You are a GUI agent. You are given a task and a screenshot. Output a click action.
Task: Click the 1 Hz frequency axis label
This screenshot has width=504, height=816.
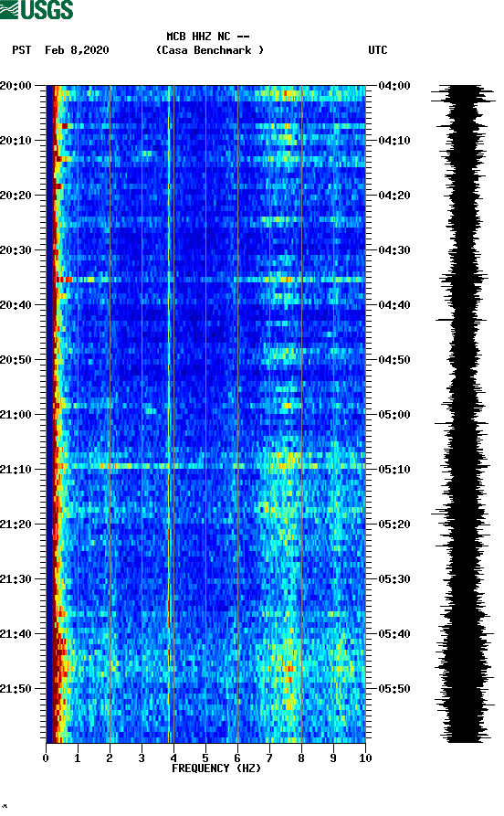tap(78, 758)
